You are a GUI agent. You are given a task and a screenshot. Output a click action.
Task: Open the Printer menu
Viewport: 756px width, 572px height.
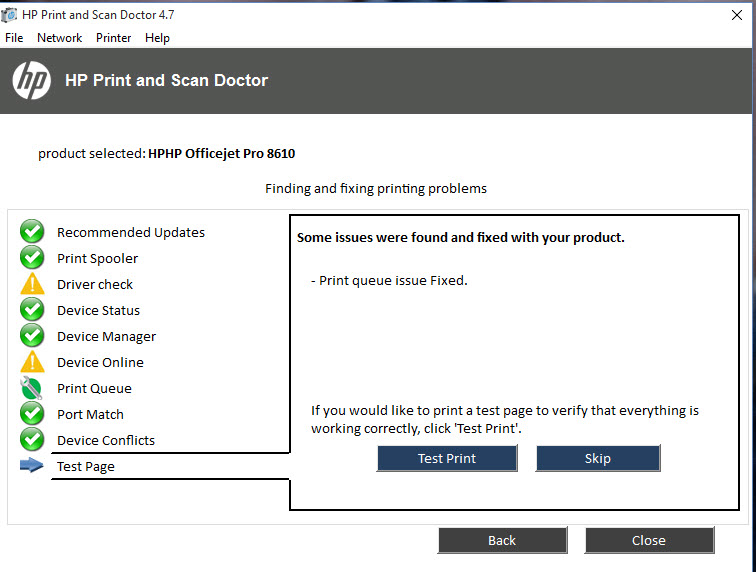pos(113,38)
